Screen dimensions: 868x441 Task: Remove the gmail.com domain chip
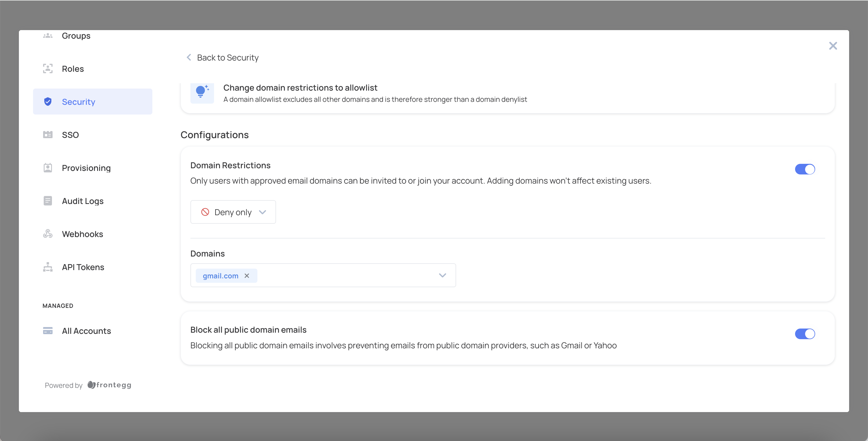[247, 276]
